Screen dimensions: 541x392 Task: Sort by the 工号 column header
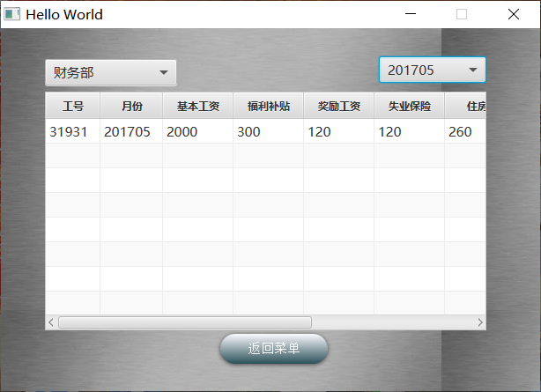73,107
